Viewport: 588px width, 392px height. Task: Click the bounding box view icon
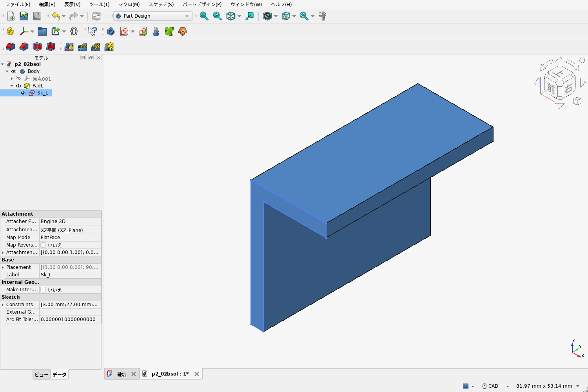286,16
